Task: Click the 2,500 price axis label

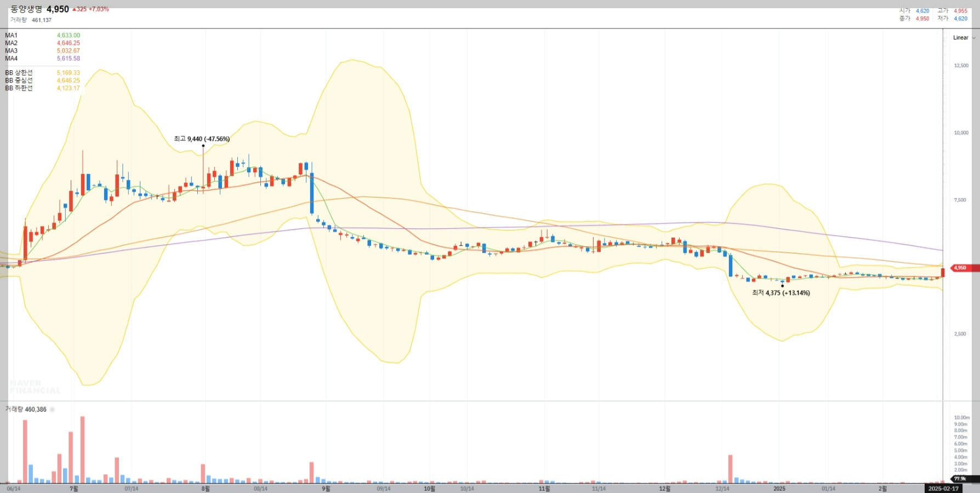Action: pyautogui.click(x=960, y=334)
